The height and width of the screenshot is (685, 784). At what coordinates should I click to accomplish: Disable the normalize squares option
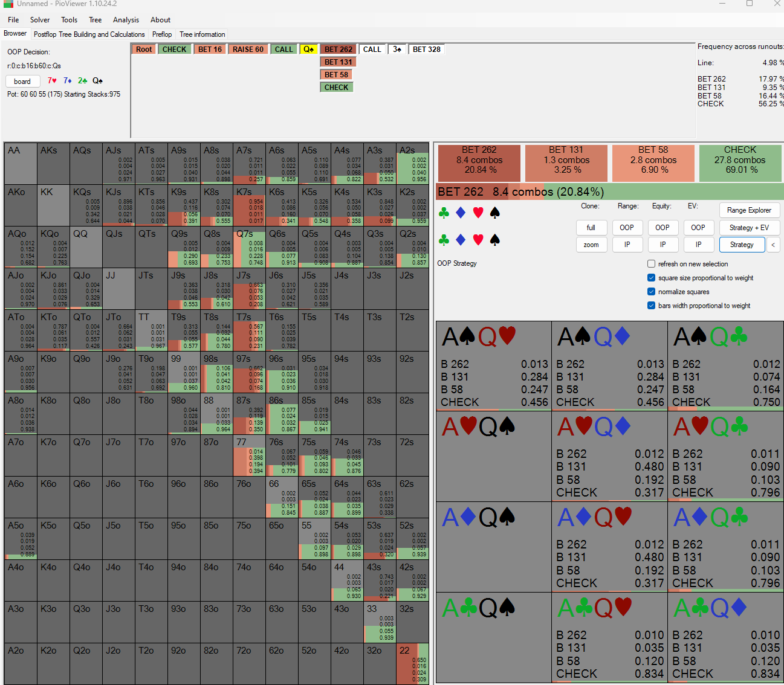pos(651,292)
